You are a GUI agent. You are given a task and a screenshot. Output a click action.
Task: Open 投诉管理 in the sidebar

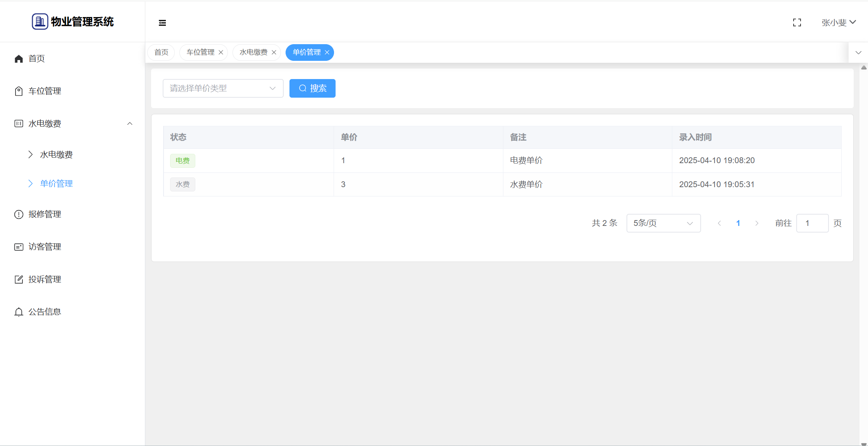(45, 279)
